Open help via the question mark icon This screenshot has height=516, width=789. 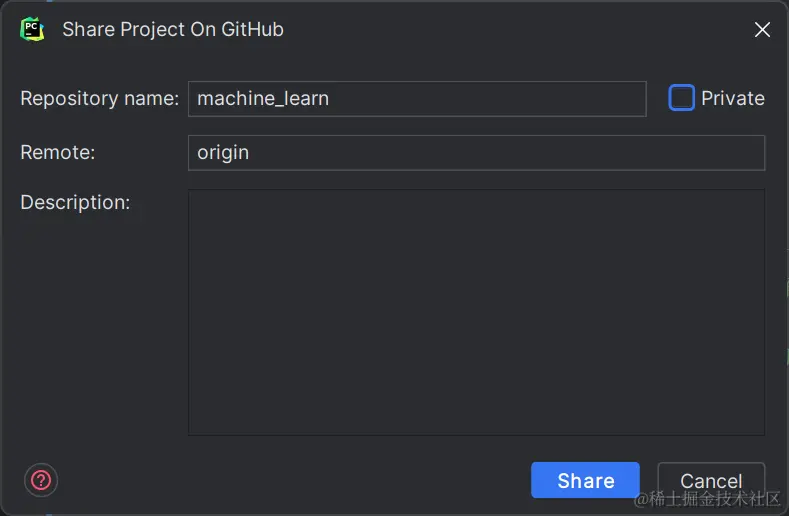[x=41, y=480]
